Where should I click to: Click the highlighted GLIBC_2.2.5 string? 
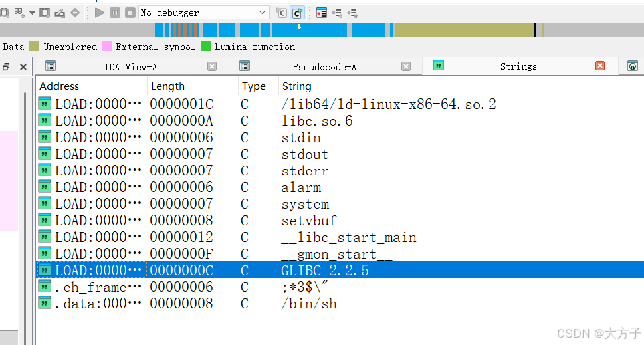point(325,271)
